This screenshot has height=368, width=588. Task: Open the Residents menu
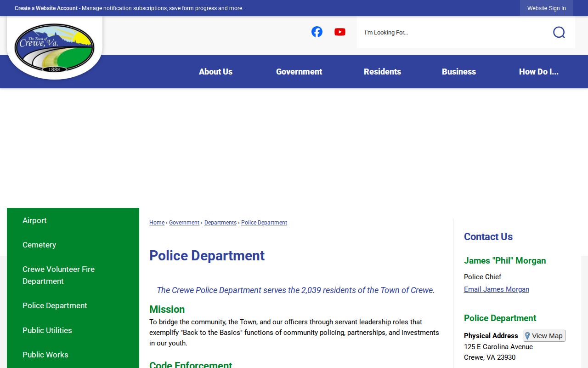coord(382,72)
